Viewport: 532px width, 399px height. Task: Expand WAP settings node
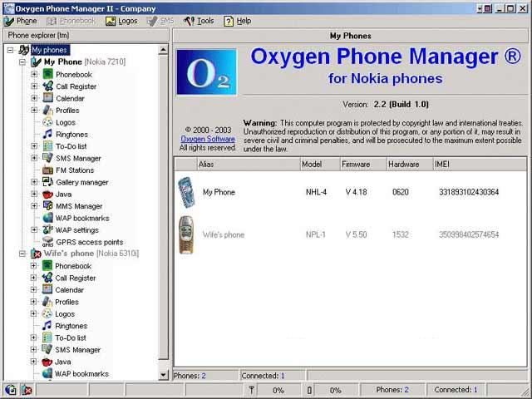pos(34,229)
